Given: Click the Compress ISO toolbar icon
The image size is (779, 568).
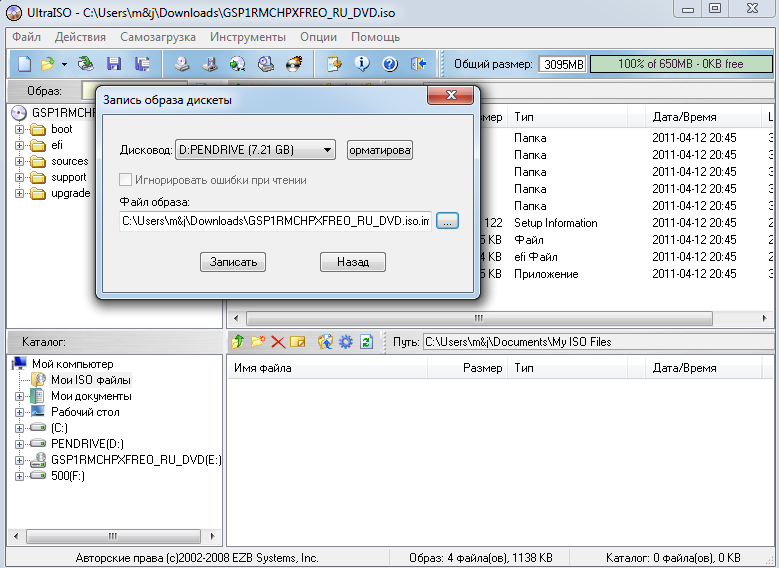Looking at the screenshot, I should click(210, 64).
